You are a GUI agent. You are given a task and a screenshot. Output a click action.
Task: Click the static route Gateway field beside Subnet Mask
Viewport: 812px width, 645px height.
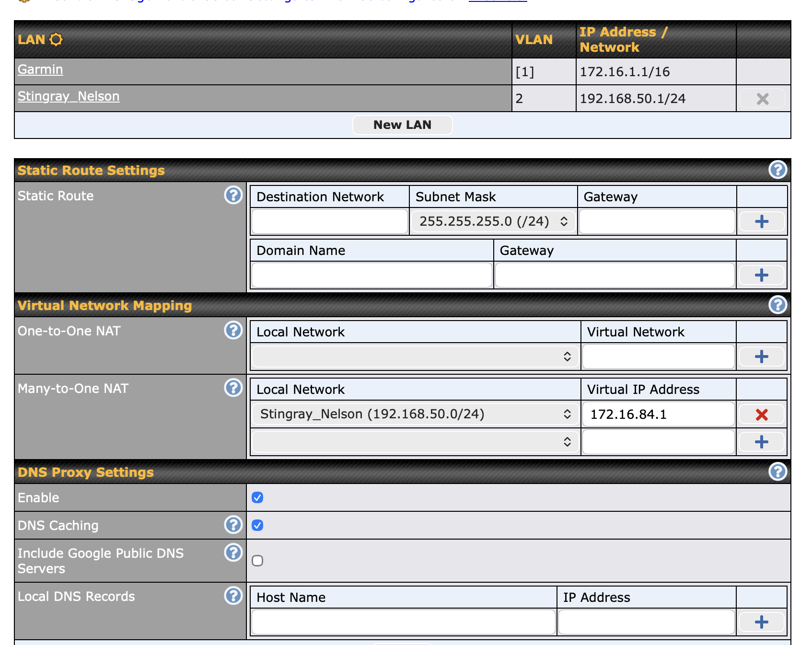coord(657,221)
